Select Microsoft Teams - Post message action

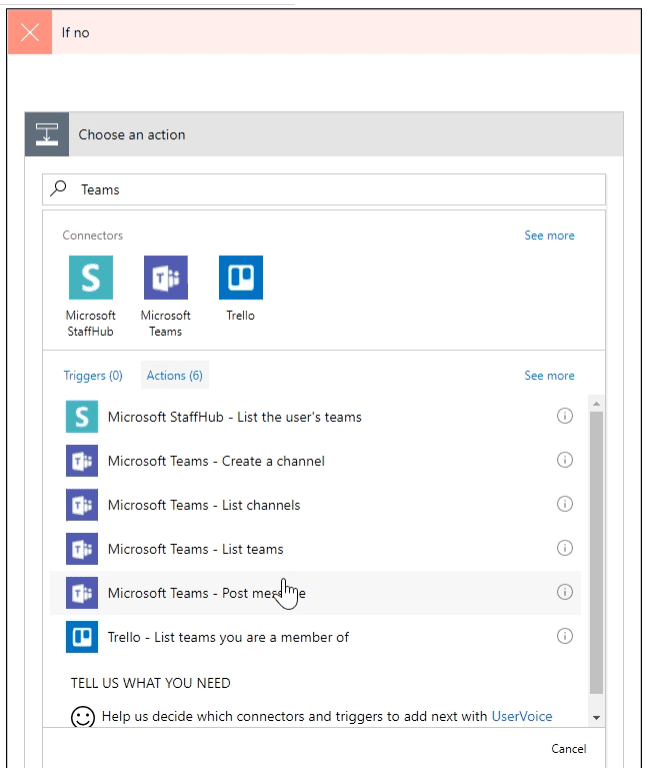[x=206, y=593]
